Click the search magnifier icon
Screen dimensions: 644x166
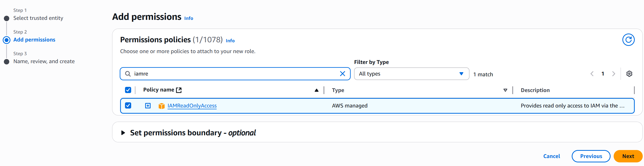[x=128, y=74]
